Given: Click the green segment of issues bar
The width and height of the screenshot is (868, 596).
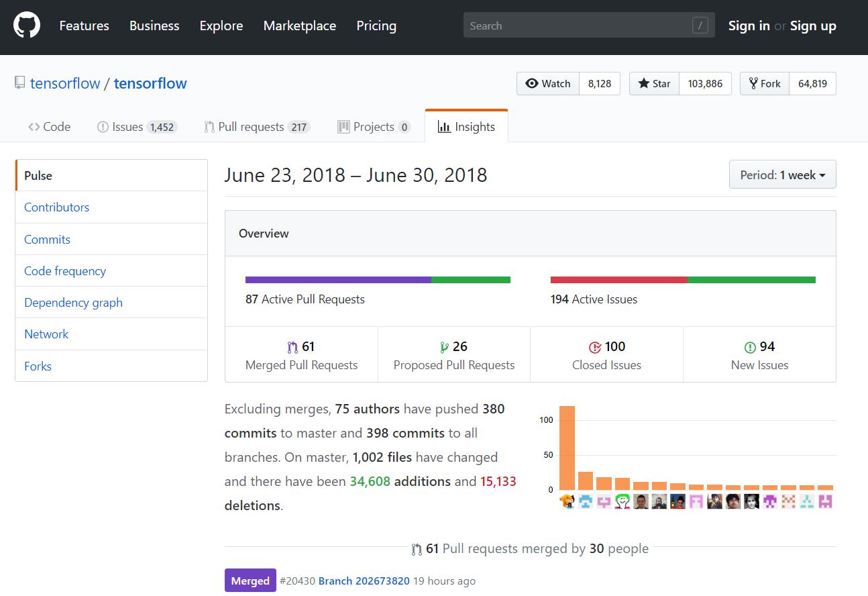Looking at the screenshot, I should 751,280.
